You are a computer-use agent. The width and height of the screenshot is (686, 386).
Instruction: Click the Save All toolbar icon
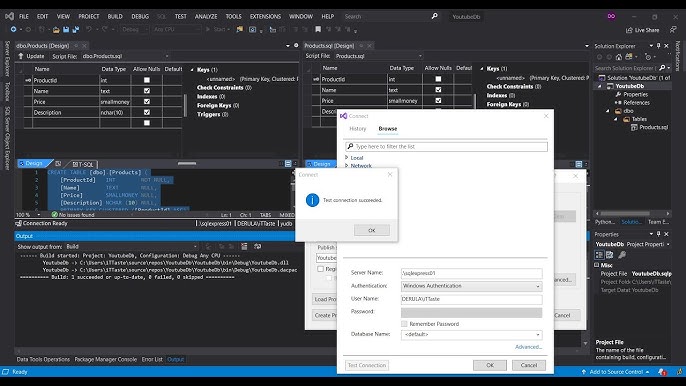pyautogui.click(x=75, y=29)
